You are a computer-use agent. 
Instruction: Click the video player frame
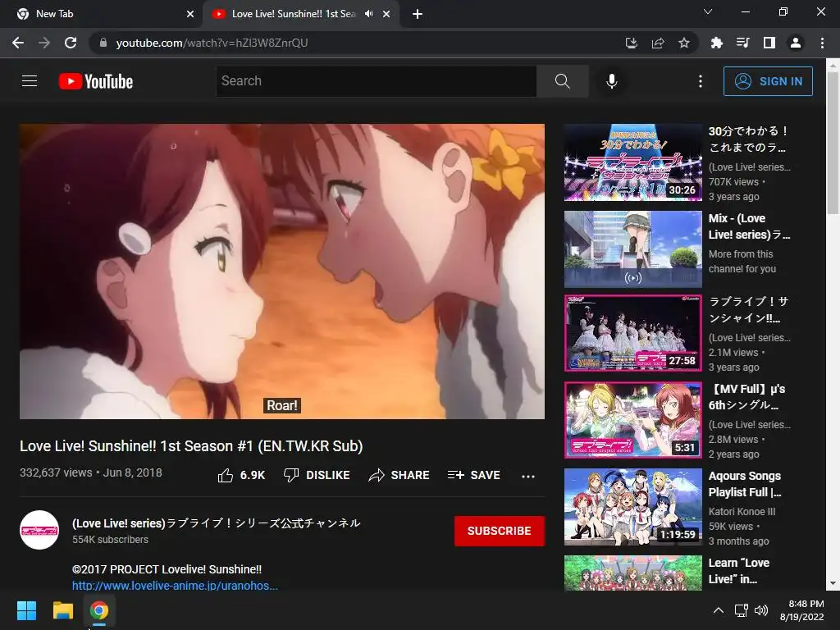(x=282, y=272)
